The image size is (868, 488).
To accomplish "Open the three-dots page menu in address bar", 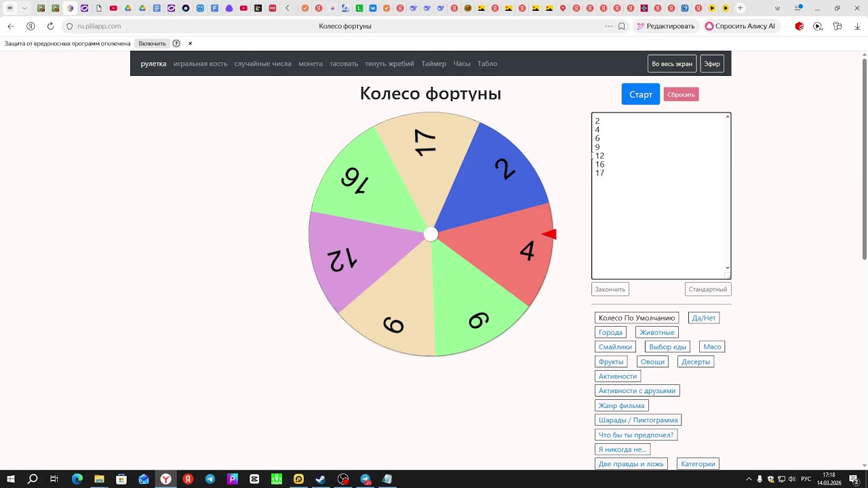I will (609, 26).
